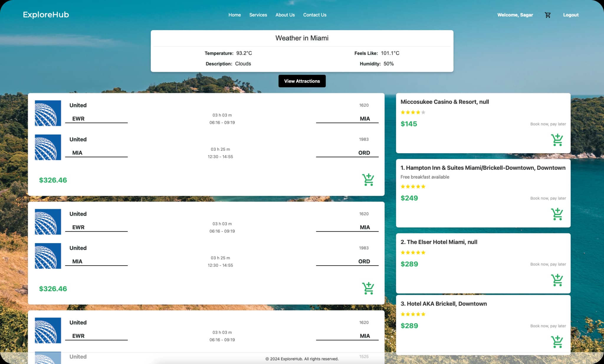Open the shopping cart icon in header
This screenshot has width=604, height=364.
pyautogui.click(x=548, y=15)
